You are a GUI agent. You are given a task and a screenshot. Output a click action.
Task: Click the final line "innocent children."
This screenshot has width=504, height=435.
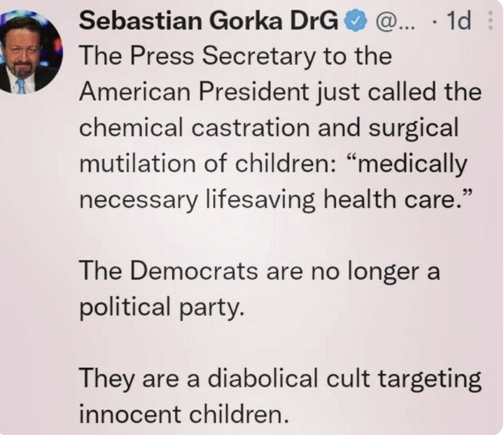click(x=184, y=414)
